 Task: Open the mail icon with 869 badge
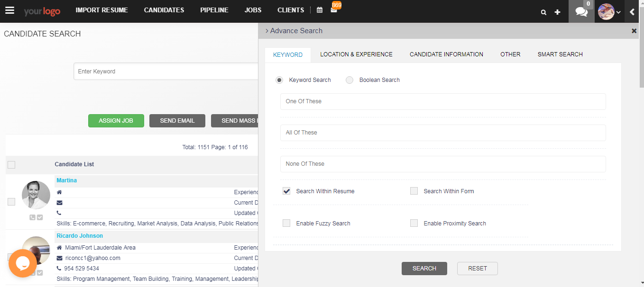point(334,10)
